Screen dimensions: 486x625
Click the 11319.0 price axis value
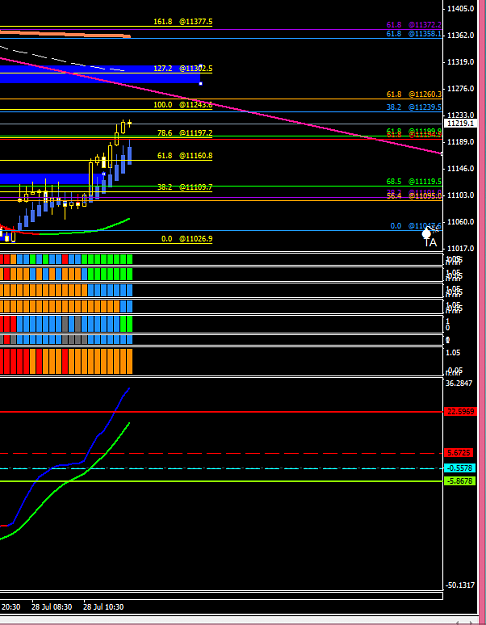click(x=460, y=62)
